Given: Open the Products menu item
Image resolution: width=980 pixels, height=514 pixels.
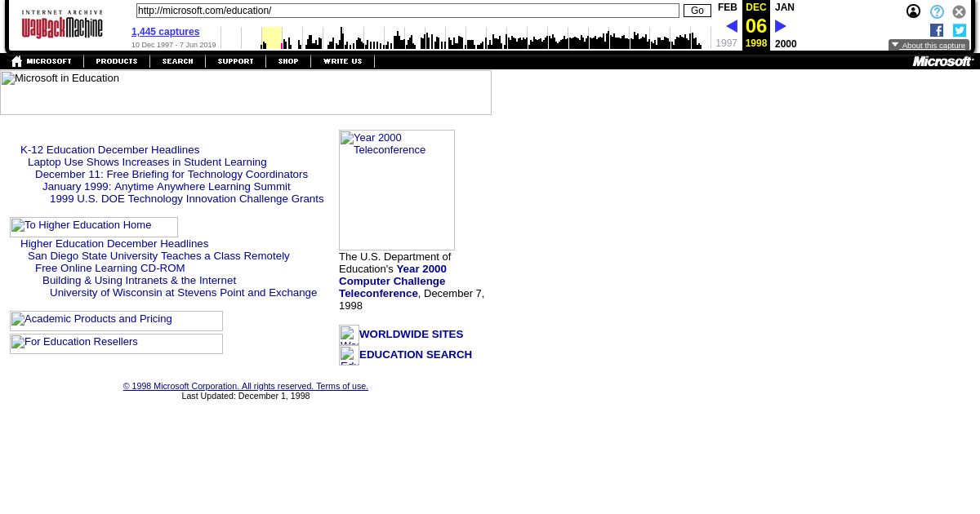Looking at the screenshot, I should 116,61.
